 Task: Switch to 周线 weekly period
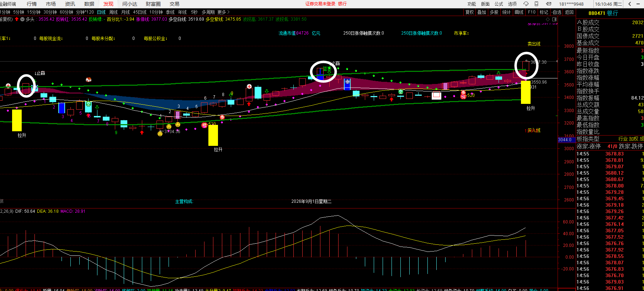pos(113,12)
